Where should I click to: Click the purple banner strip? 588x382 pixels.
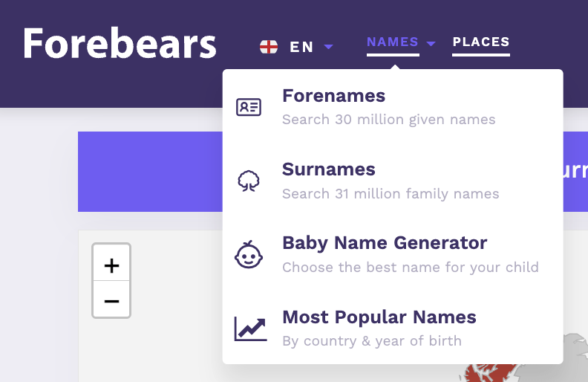coord(148,171)
